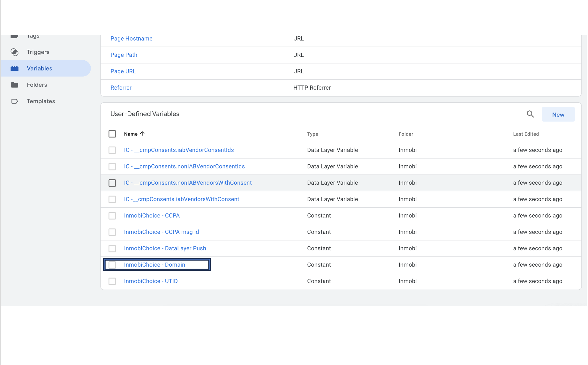Open IC - __cmpConsents.nonIABVendorsWithConsent variable
Viewport: 588px width, 365px height.
pyautogui.click(x=188, y=182)
